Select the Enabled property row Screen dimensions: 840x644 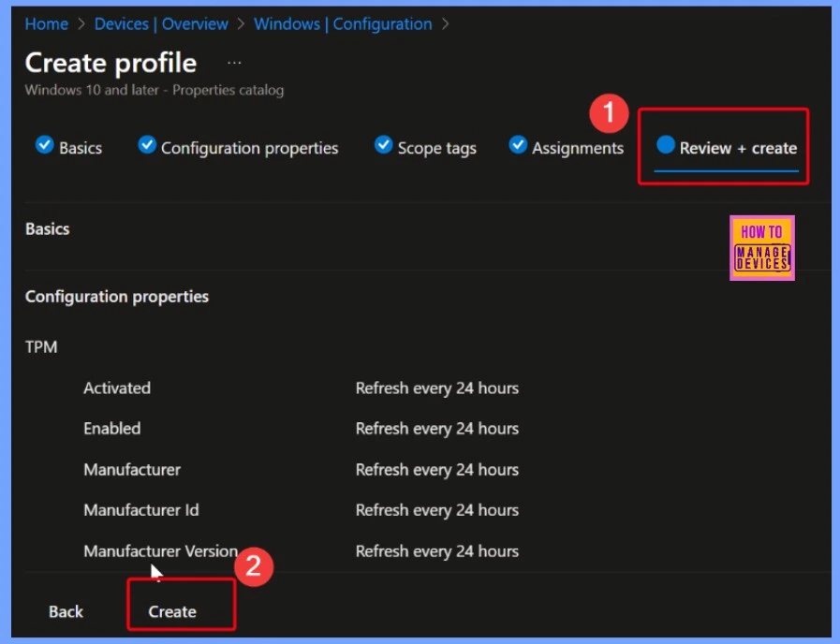(x=302, y=429)
